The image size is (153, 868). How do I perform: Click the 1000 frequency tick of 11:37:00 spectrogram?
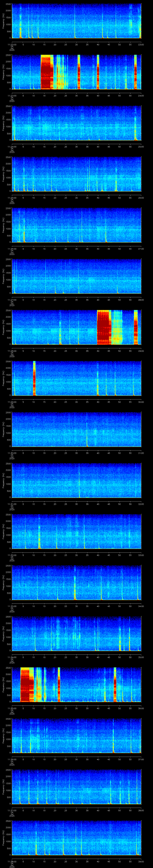point(8,790)
